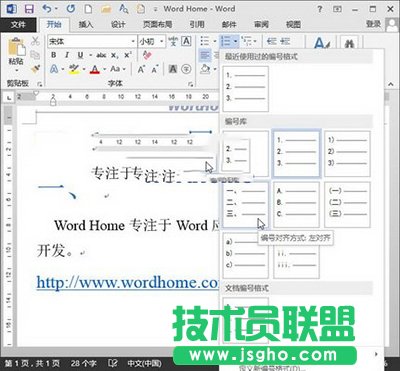Image resolution: width=400 pixels, height=371 pixels.
Task: Click the 登录 sign-in button
Action: (x=373, y=24)
